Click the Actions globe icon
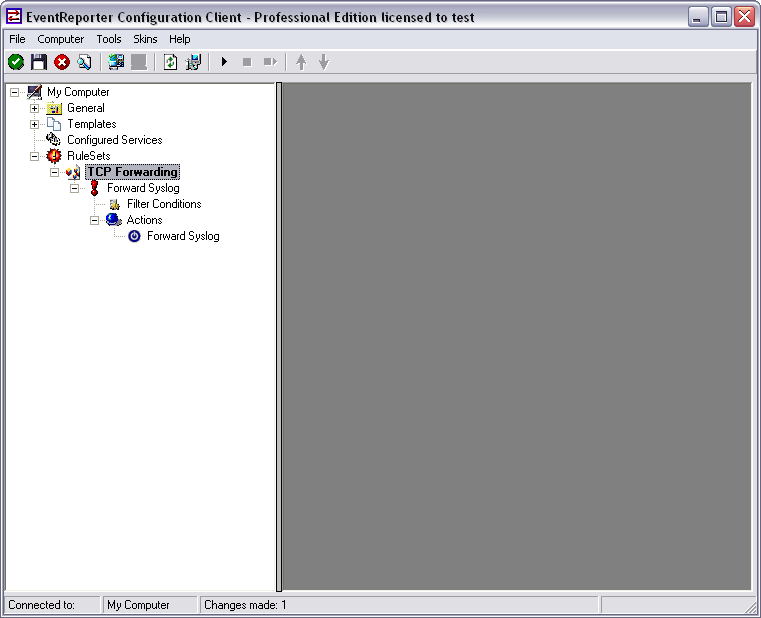This screenshot has height=618, width=761. tap(114, 220)
